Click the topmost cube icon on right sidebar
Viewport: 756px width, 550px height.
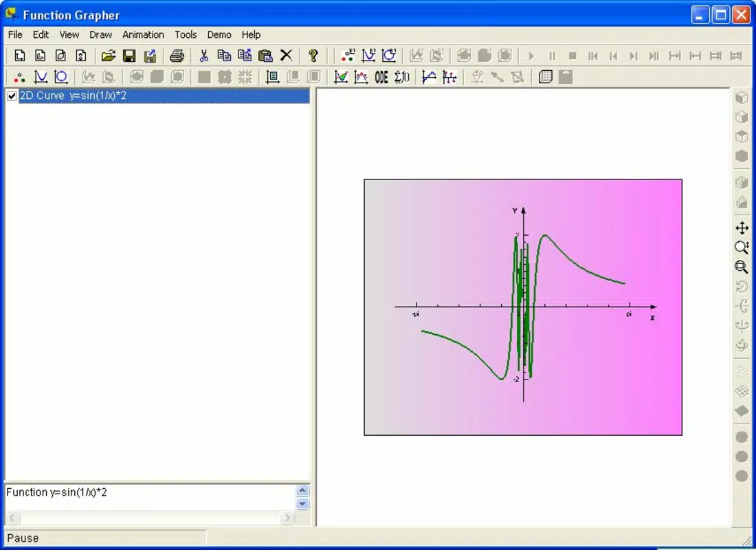coord(742,98)
